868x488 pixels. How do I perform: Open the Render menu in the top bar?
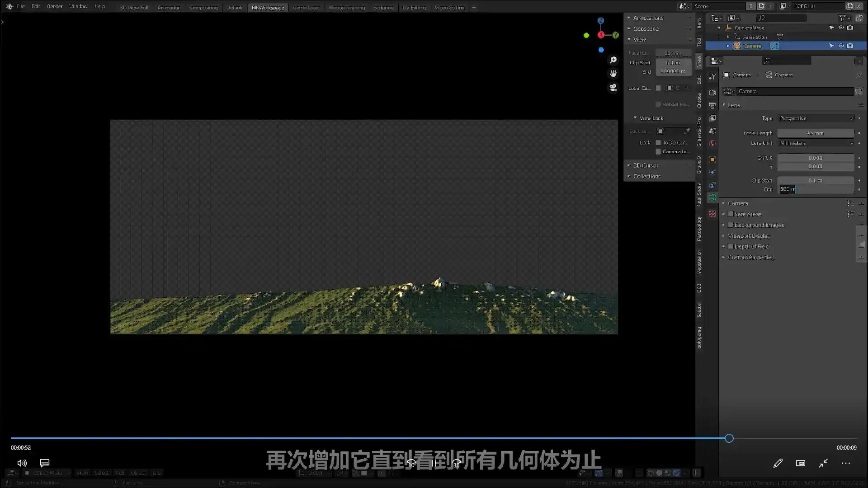(55, 6)
